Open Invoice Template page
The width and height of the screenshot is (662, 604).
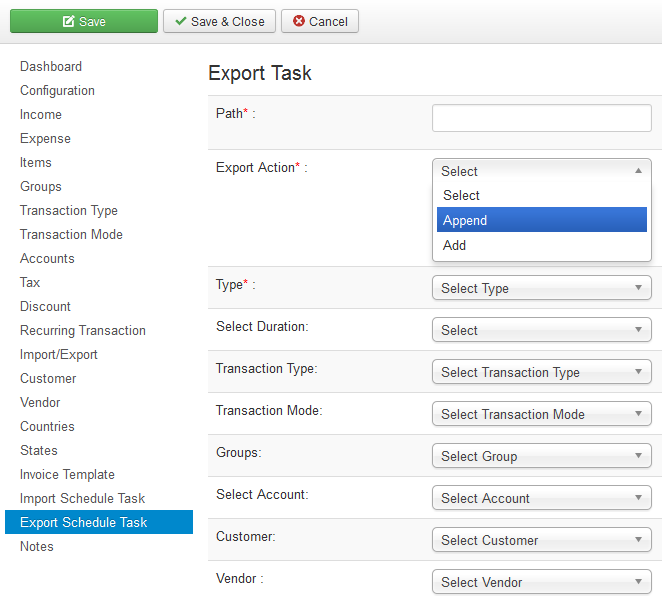[67, 474]
